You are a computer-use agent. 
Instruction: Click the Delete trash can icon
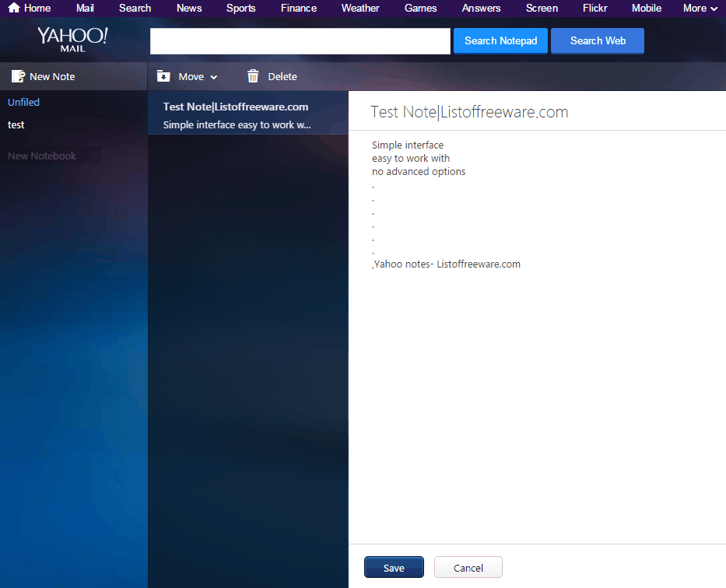pos(253,76)
